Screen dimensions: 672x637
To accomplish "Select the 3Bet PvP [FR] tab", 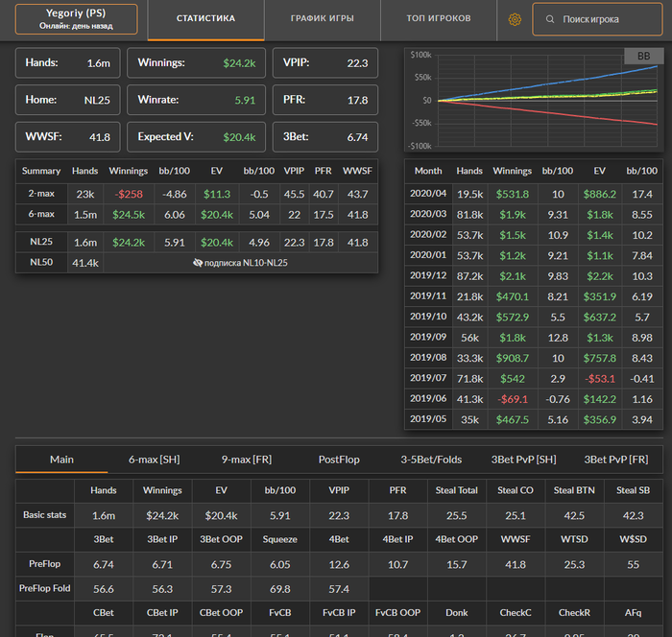I will [x=615, y=460].
